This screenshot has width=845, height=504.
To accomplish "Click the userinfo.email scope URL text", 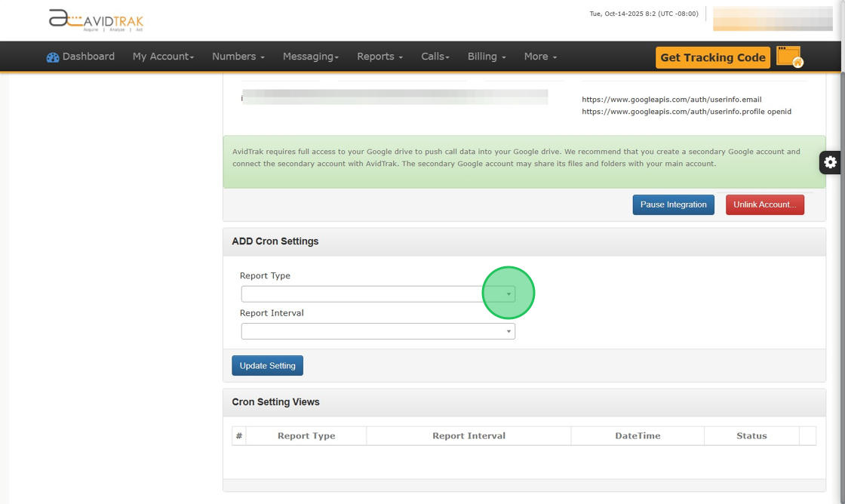I will point(671,99).
